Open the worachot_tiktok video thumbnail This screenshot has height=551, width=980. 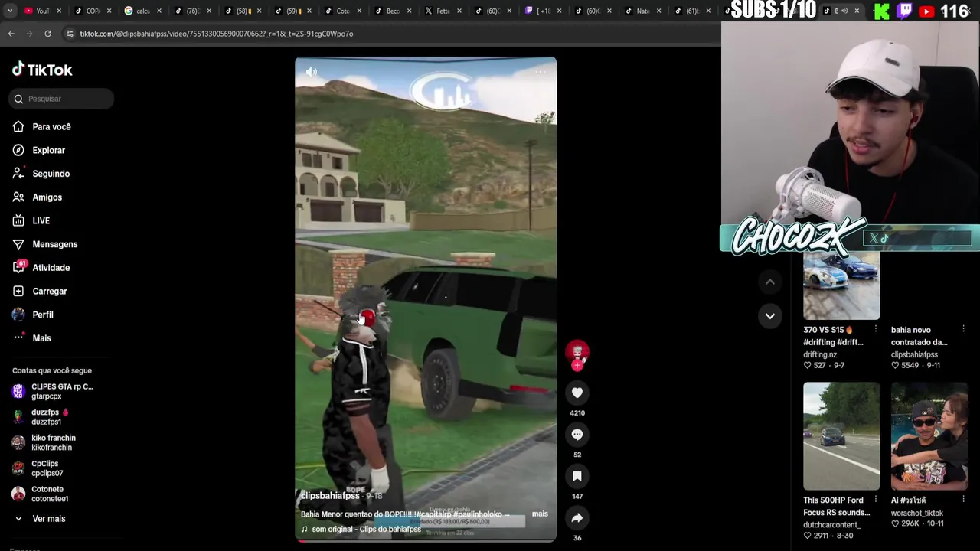click(x=929, y=436)
